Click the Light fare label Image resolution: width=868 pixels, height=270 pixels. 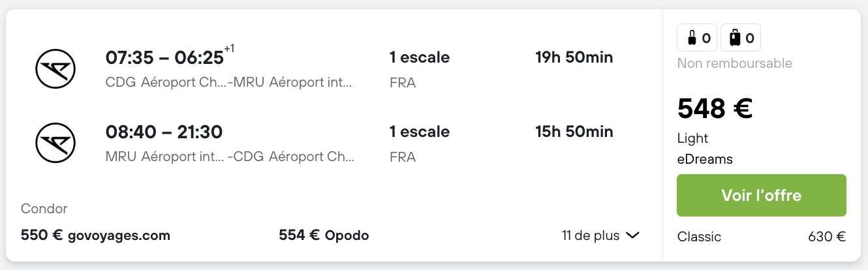(x=693, y=139)
